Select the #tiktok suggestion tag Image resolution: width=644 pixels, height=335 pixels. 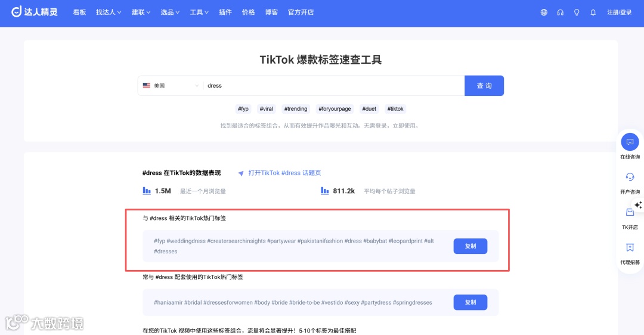point(395,109)
